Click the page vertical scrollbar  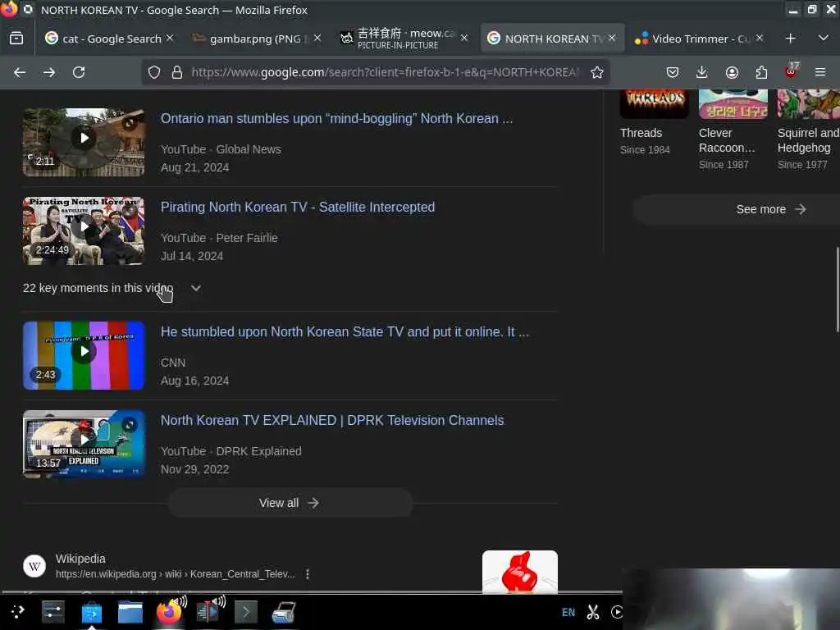click(838, 290)
